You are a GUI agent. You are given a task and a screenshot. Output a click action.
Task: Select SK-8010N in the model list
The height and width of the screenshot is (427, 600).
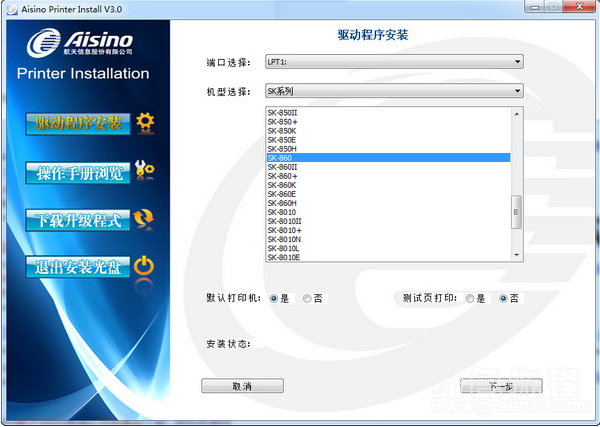coord(388,239)
